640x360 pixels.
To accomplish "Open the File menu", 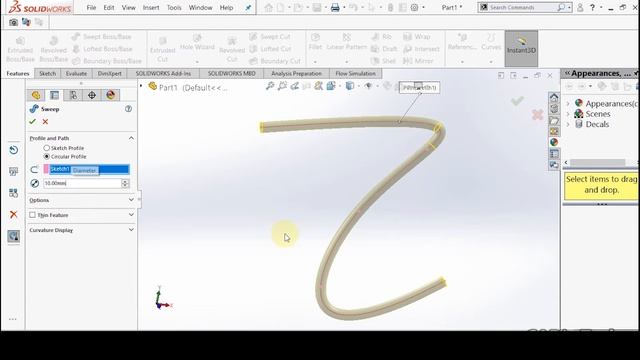I will [x=91, y=7].
